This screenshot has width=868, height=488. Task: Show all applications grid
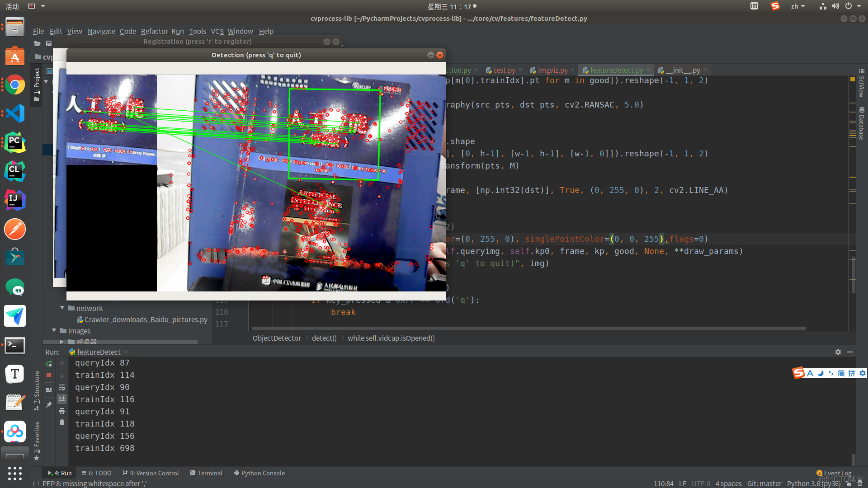tap(15, 473)
